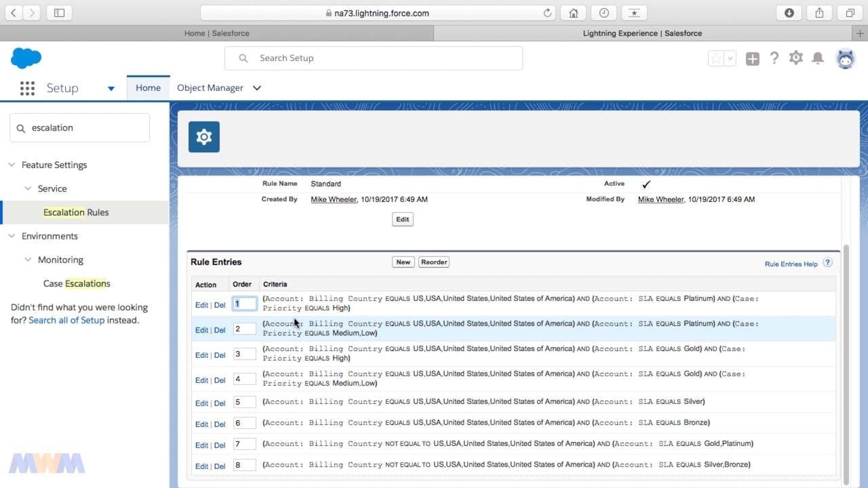Click the magnifier icon in Quick Find box
Screen dimensions: 868x488
[20, 128]
